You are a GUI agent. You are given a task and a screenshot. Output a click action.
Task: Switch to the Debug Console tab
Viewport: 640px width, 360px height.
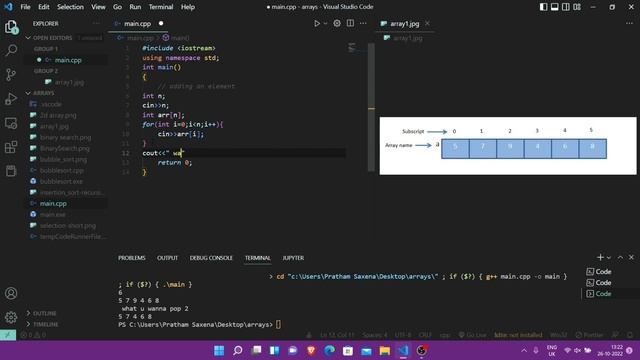point(211,258)
